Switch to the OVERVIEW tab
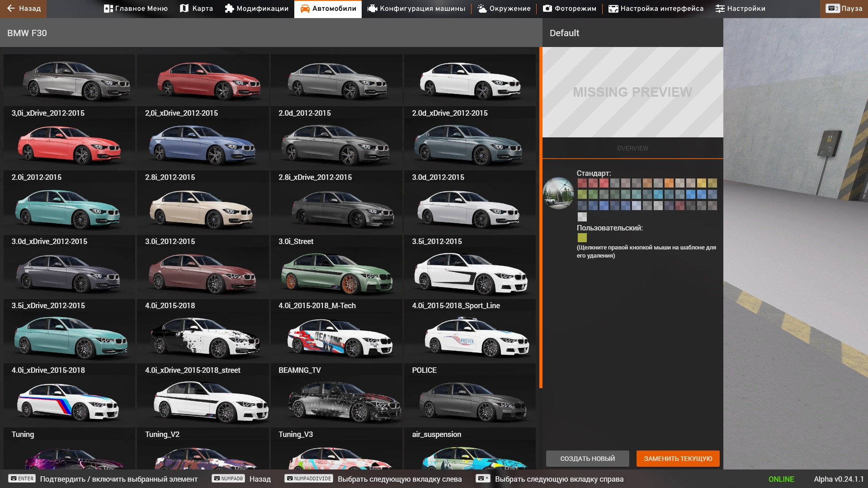The height and width of the screenshot is (488, 868). [633, 148]
